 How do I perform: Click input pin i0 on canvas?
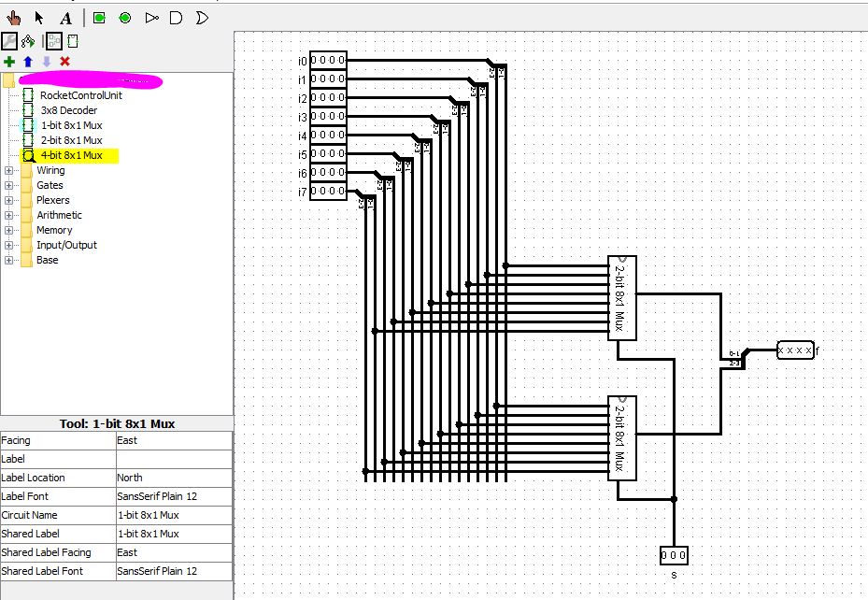coord(328,61)
